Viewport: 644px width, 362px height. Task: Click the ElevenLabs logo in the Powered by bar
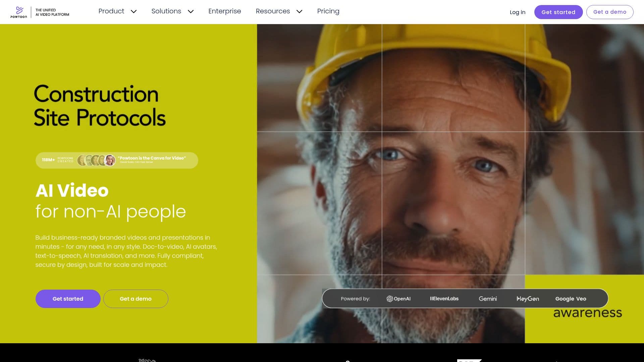(x=444, y=299)
